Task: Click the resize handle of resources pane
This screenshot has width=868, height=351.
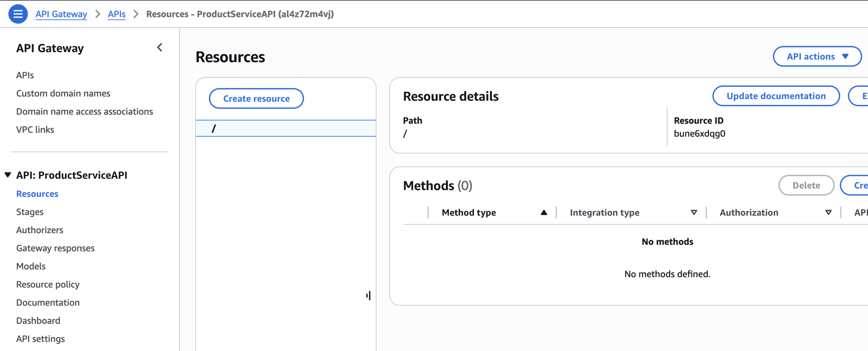Action: pos(368,296)
